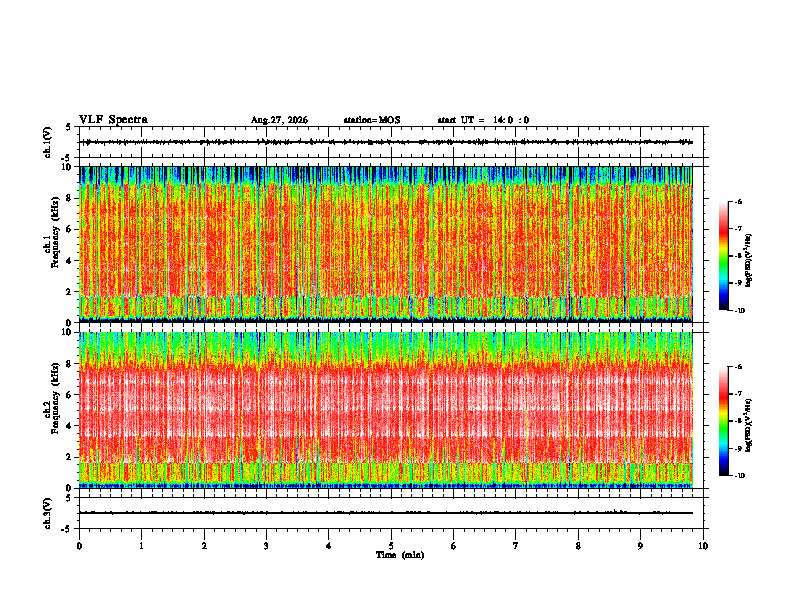Click the ch.2 Frequency (kHz) axis label
This screenshot has width=792, height=612.
[x=53, y=410]
